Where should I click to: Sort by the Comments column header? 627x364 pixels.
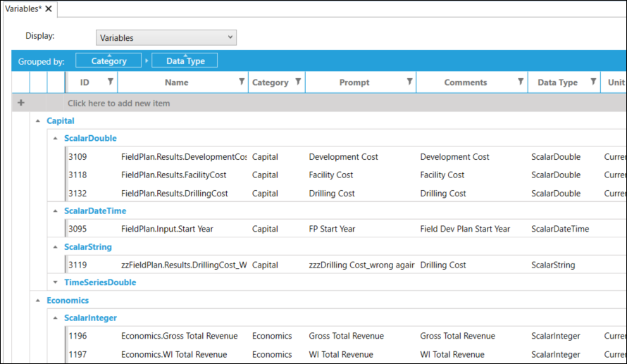pos(466,82)
